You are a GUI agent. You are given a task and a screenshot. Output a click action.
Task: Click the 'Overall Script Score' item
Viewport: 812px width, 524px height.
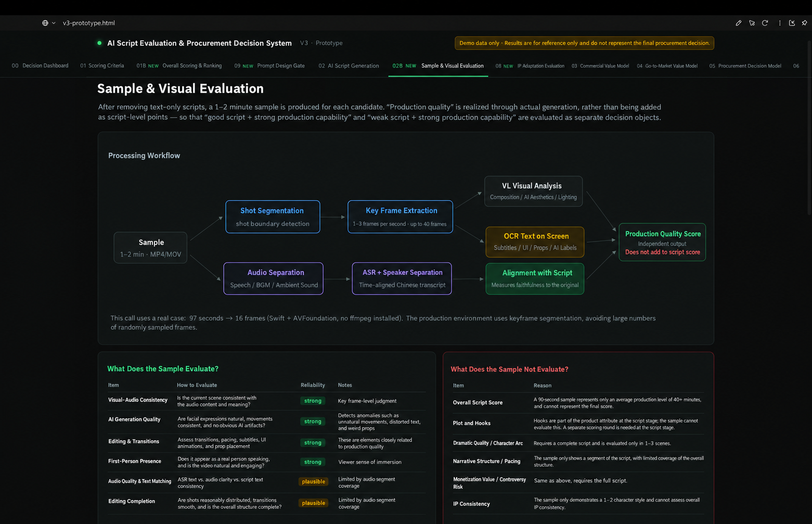[478, 403]
